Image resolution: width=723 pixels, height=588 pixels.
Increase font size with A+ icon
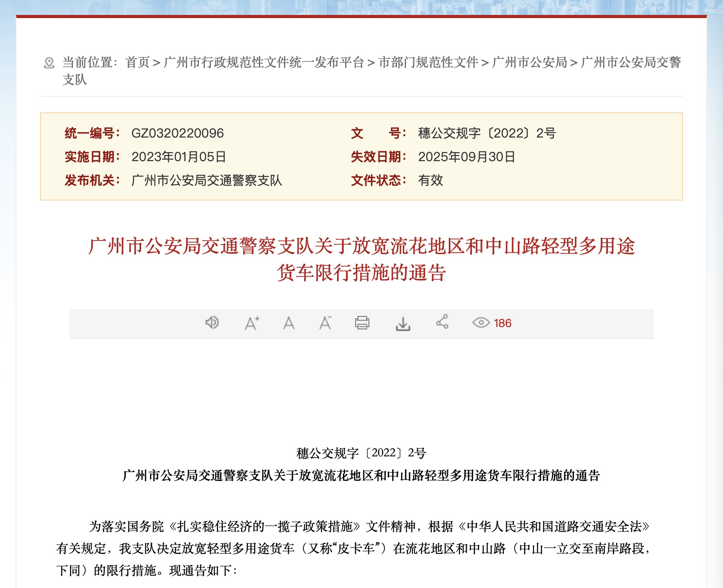pyautogui.click(x=251, y=323)
